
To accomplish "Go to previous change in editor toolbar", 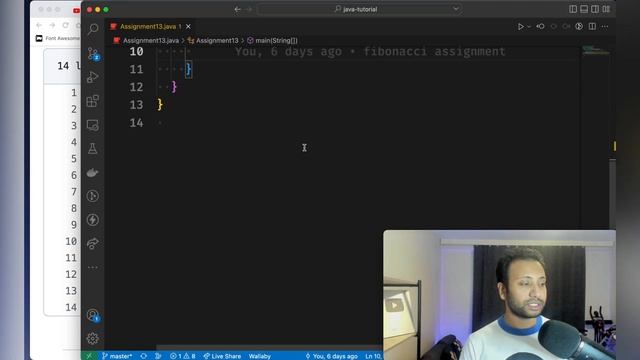I will click(540, 27).
